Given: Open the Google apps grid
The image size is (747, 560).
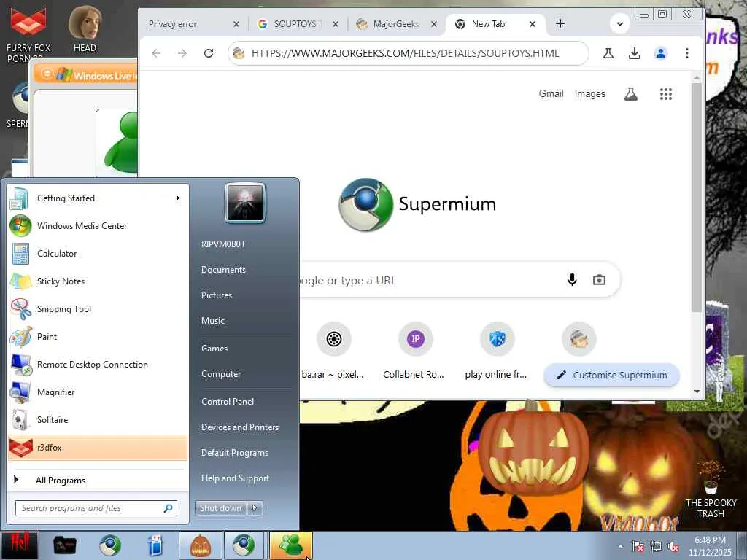Looking at the screenshot, I should point(665,94).
